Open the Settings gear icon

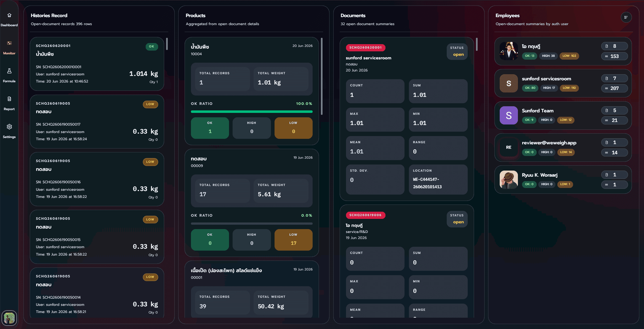(x=9, y=127)
